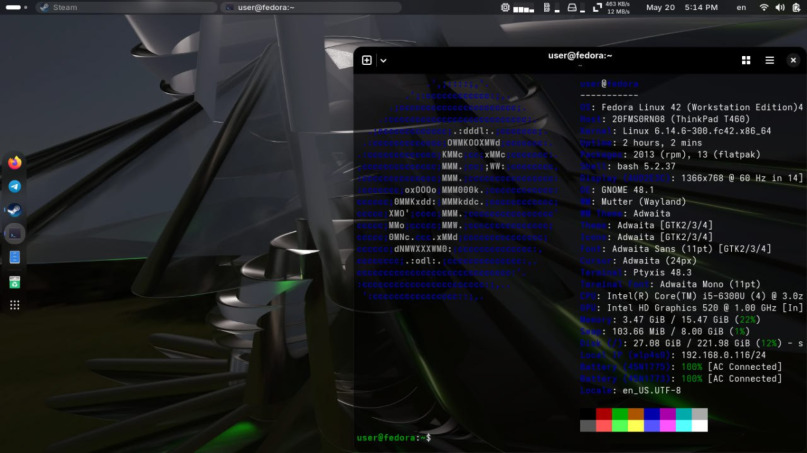Click the local IP '192.168.0.116/24'
The image size is (807, 453).
pos(723,356)
